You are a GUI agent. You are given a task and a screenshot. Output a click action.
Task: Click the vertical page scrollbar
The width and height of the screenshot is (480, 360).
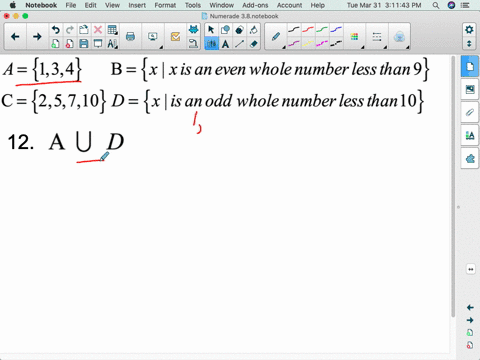[x=453, y=187]
